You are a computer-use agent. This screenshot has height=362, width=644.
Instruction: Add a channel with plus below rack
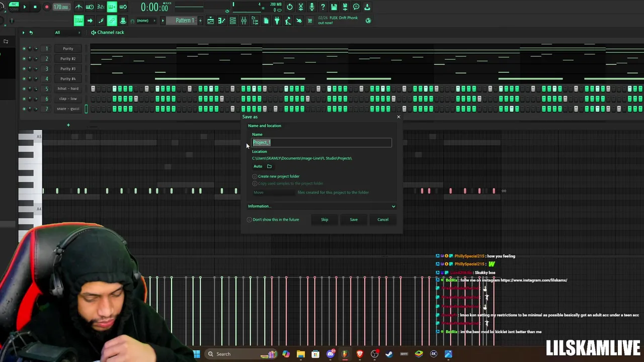point(68,125)
